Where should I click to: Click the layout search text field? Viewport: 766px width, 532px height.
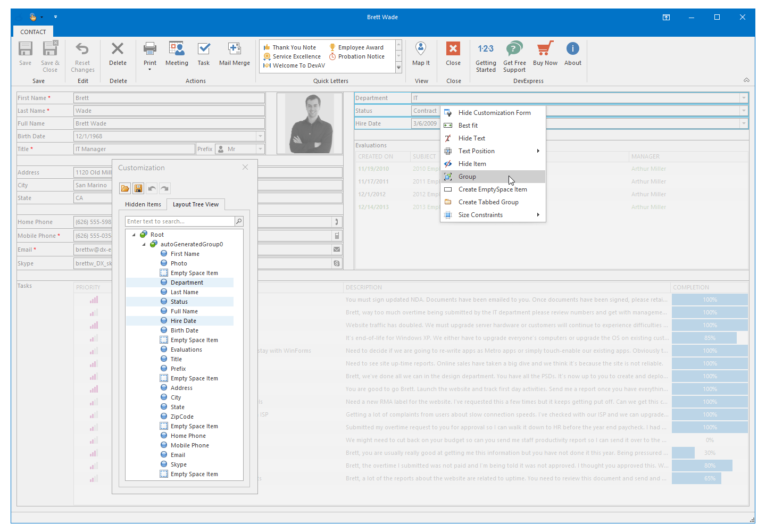(x=180, y=221)
